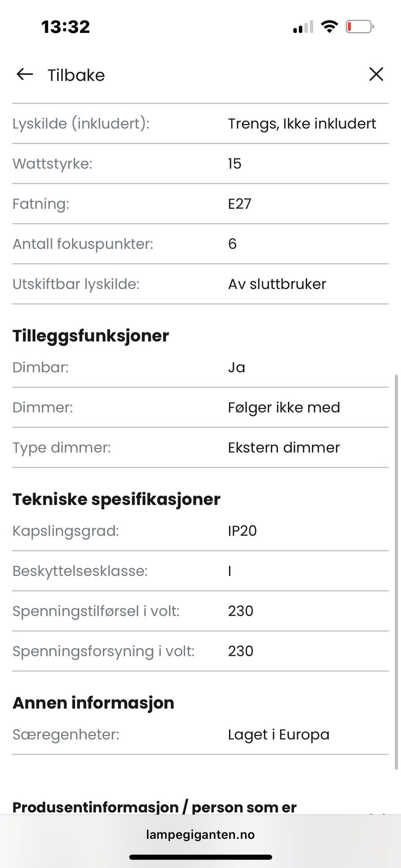Tap the Dimbar Ja row
401x868 pixels.
point(200,368)
